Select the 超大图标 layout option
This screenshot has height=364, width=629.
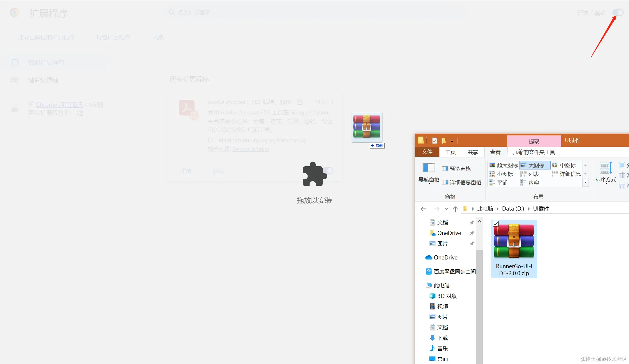504,165
